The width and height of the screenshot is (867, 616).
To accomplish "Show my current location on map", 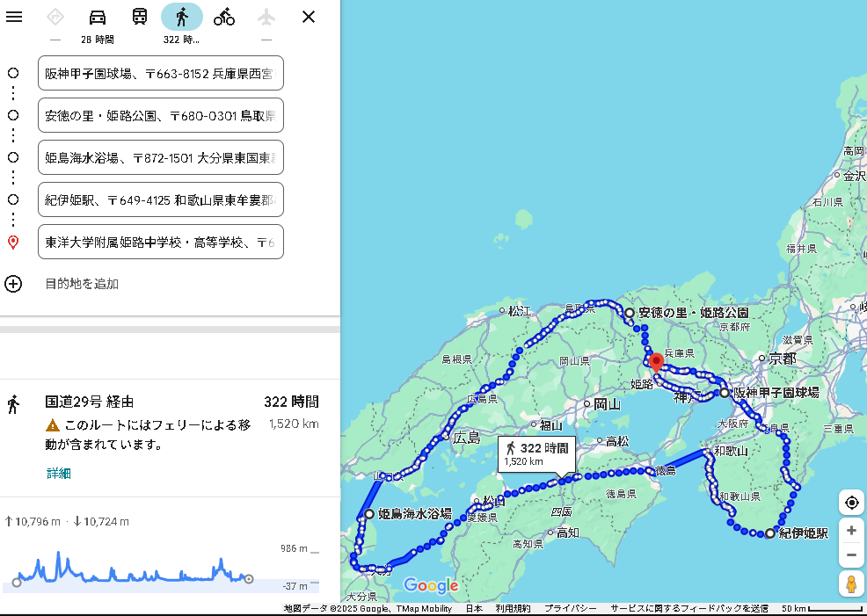I will pos(851,503).
